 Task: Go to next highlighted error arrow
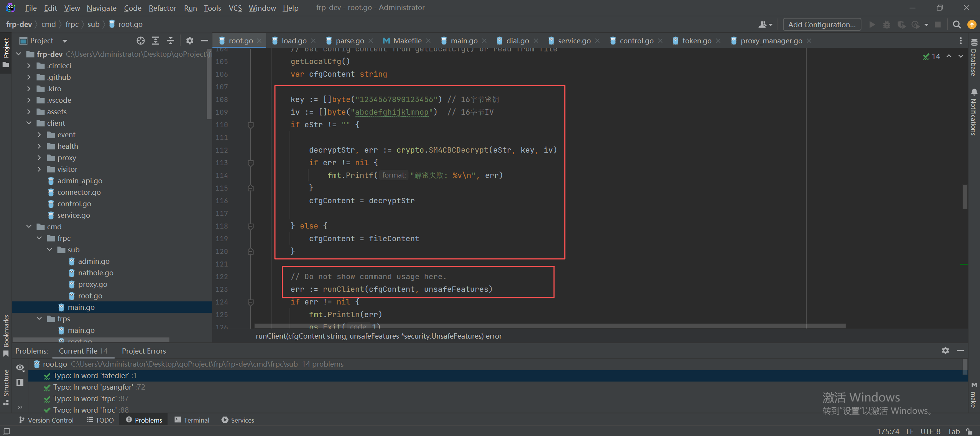click(x=961, y=56)
